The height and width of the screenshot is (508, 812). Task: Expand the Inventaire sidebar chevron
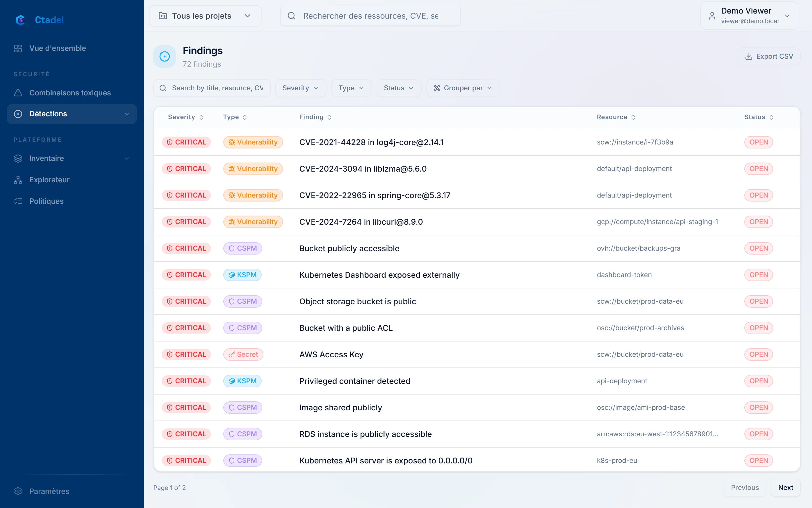[x=127, y=158]
